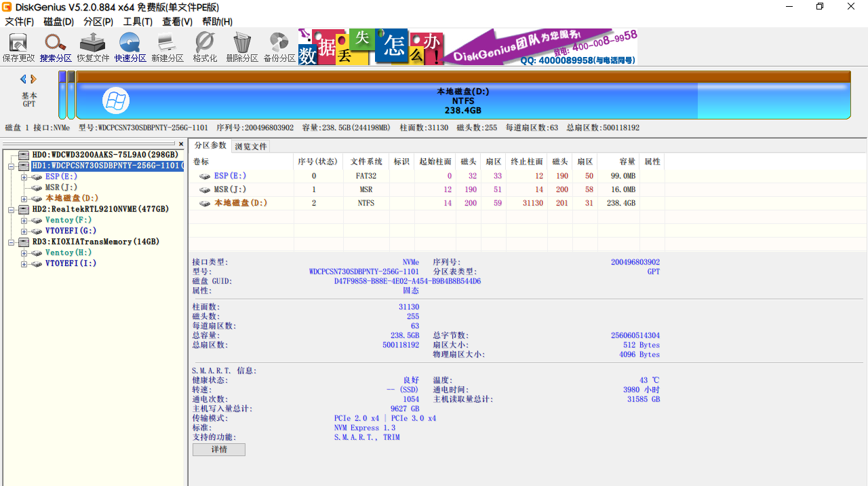Image resolution: width=868 pixels, height=486 pixels.
Task: Select the 格式化 format icon
Action: pos(205,46)
